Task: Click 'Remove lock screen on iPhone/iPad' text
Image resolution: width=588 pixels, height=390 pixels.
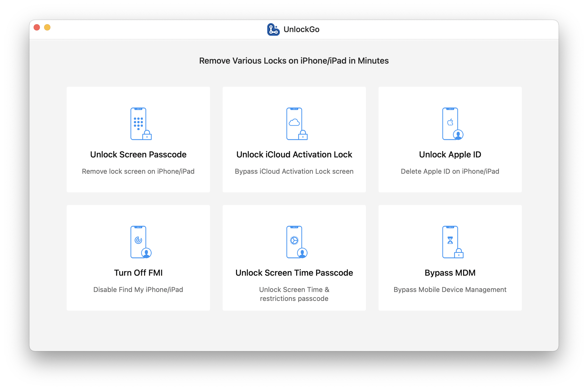Action: point(138,171)
